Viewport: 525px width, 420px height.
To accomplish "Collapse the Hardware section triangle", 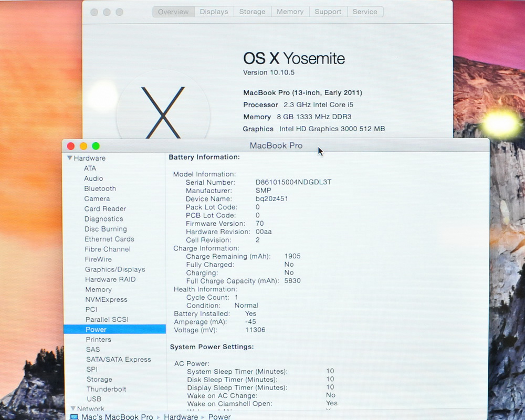I will point(70,157).
